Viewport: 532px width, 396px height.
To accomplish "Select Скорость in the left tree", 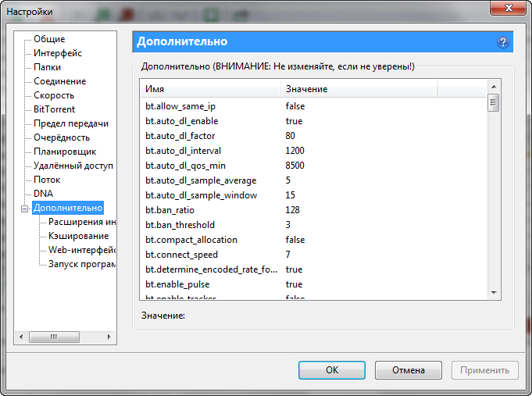I will click(54, 95).
